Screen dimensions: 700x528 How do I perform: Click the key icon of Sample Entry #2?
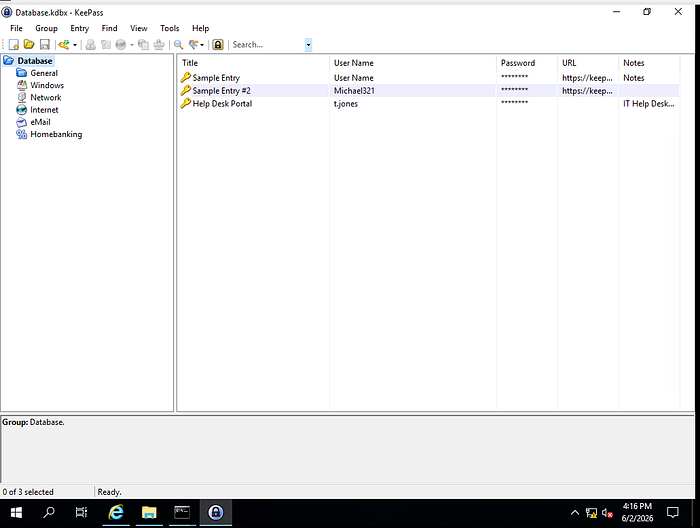[186, 91]
